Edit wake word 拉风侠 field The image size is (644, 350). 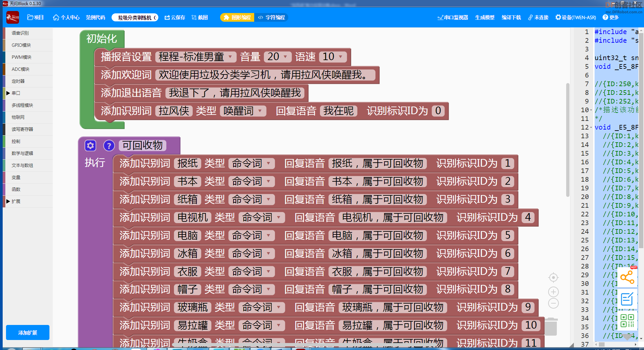[174, 111]
